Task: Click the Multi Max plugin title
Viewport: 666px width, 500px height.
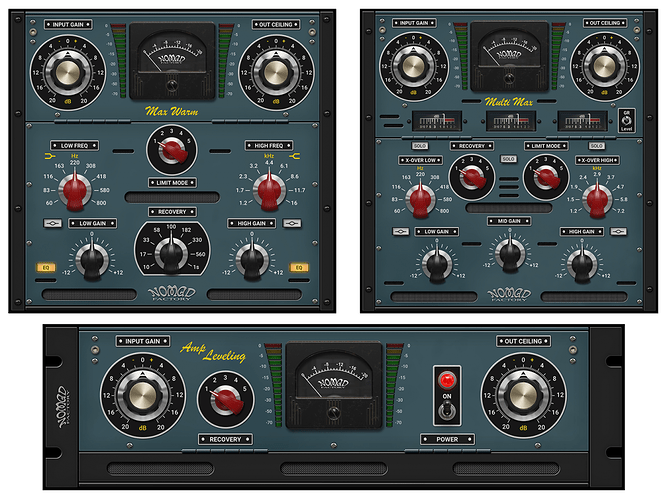Action: [509, 102]
